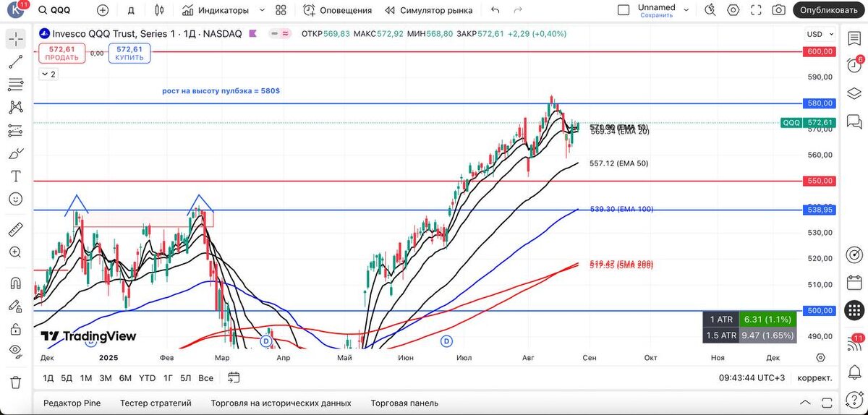Open the alerts panel with badge 6
This screenshot has height=415, width=868.
[854, 64]
